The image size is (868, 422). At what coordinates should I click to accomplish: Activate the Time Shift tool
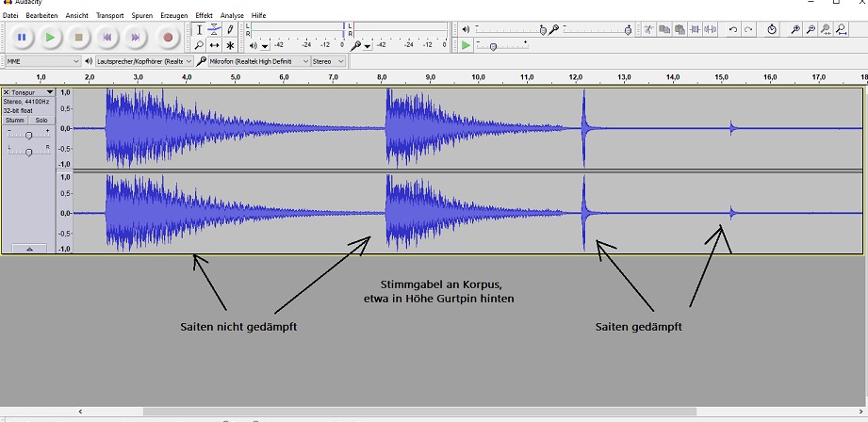214,45
